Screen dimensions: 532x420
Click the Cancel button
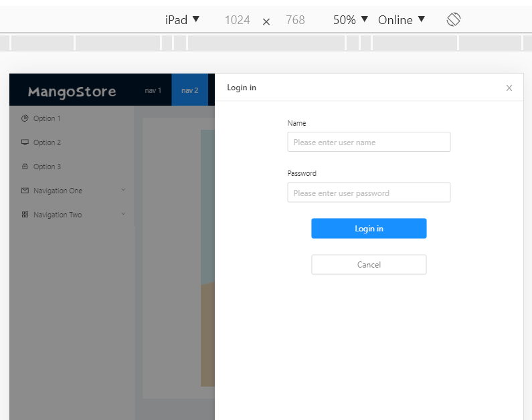coord(369,264)
